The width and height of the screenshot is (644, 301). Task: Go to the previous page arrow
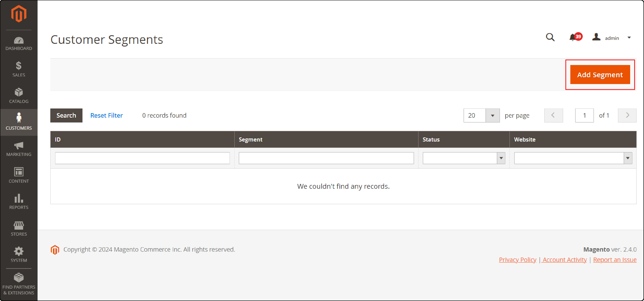(x=553, y=115)
